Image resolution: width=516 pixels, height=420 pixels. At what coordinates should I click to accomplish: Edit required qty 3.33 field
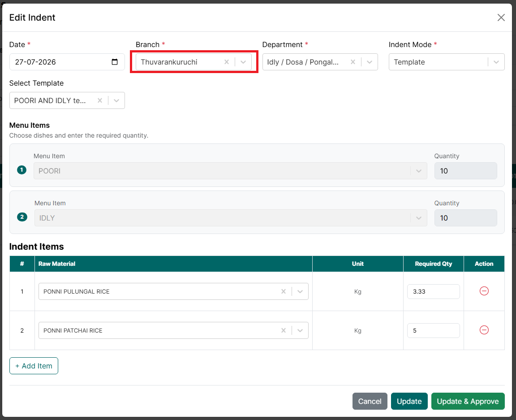pyautogui.click(x=434, y=291)
